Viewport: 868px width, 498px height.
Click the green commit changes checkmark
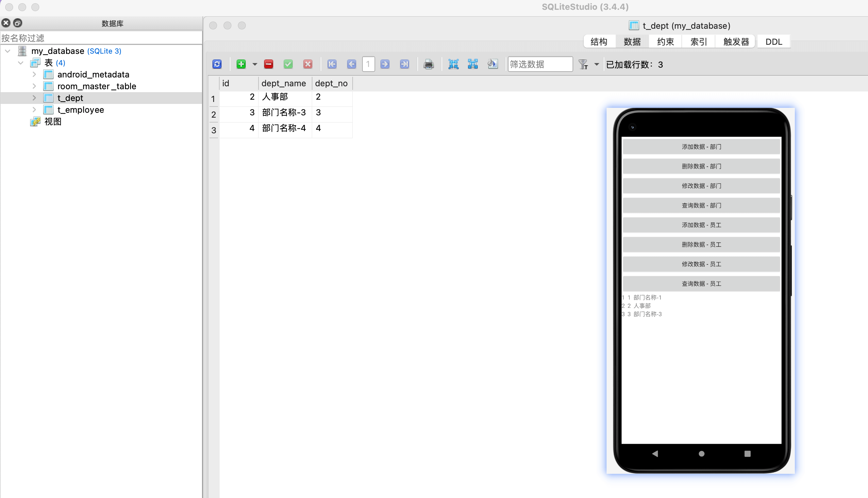tap(288, 64)
